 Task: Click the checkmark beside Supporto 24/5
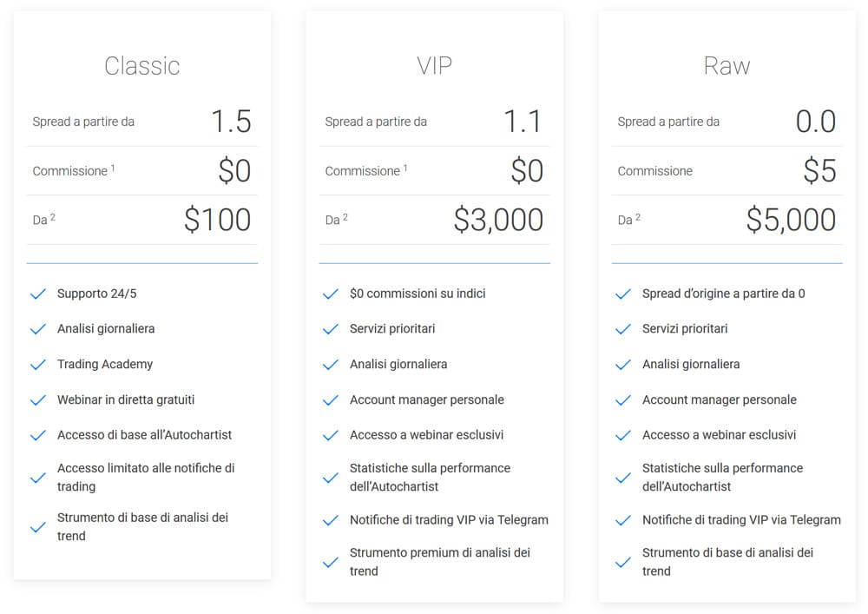(x=37, y=294)
